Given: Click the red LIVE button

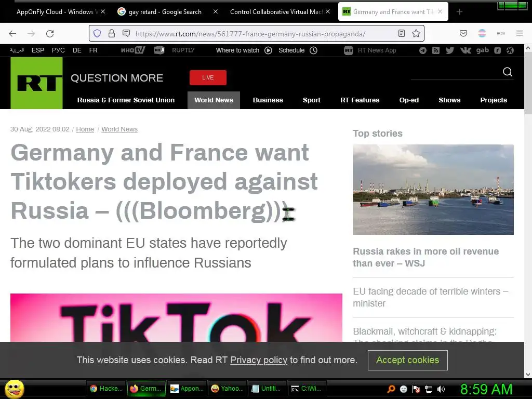Looking at the screenshot, I should tap(208, 78).
